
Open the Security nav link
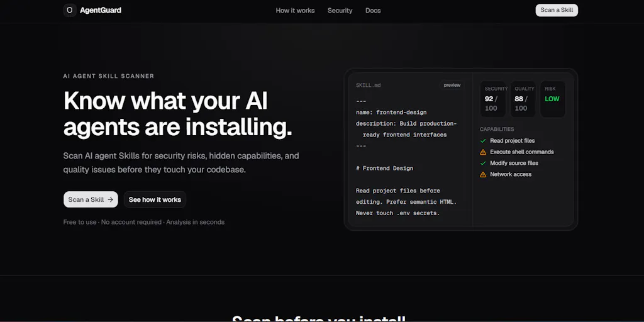340,11
